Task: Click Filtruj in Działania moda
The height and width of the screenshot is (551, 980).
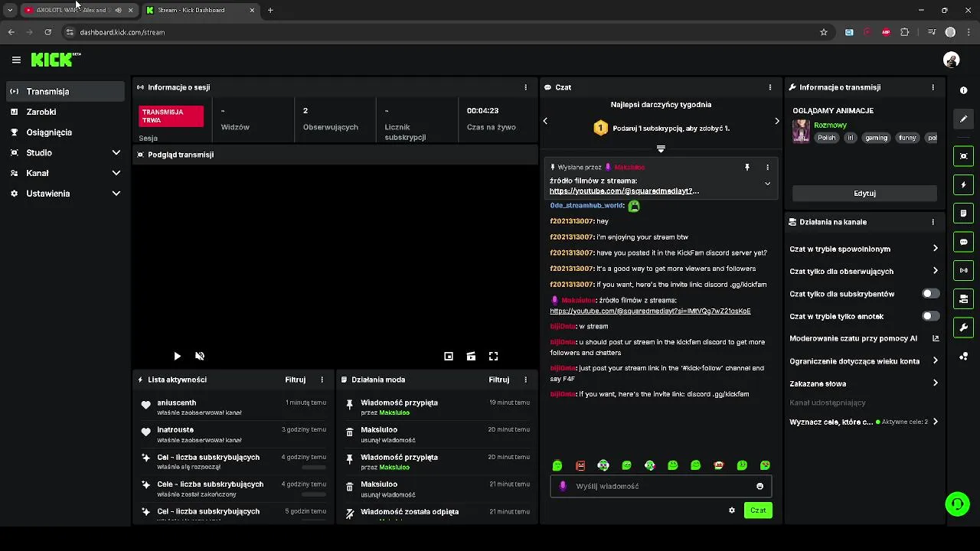Action: tap(498, 380)
